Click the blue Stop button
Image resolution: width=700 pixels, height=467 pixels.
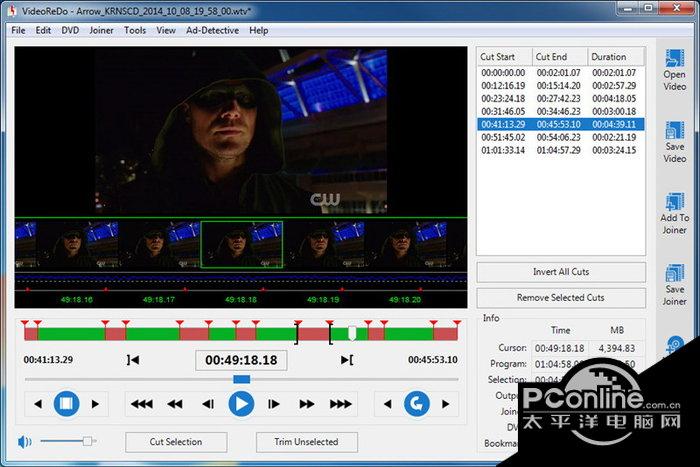(x=67, y=404)
